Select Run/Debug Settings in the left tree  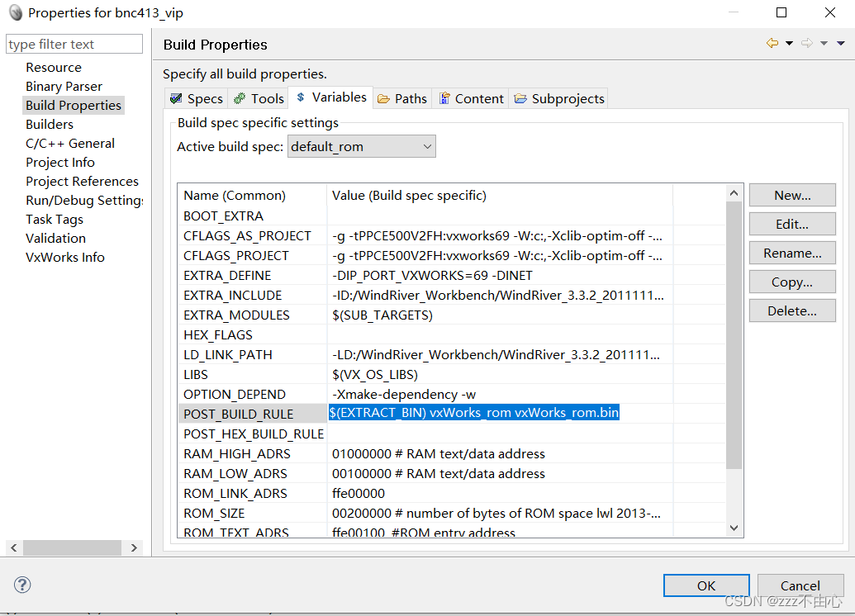point(84,201)
